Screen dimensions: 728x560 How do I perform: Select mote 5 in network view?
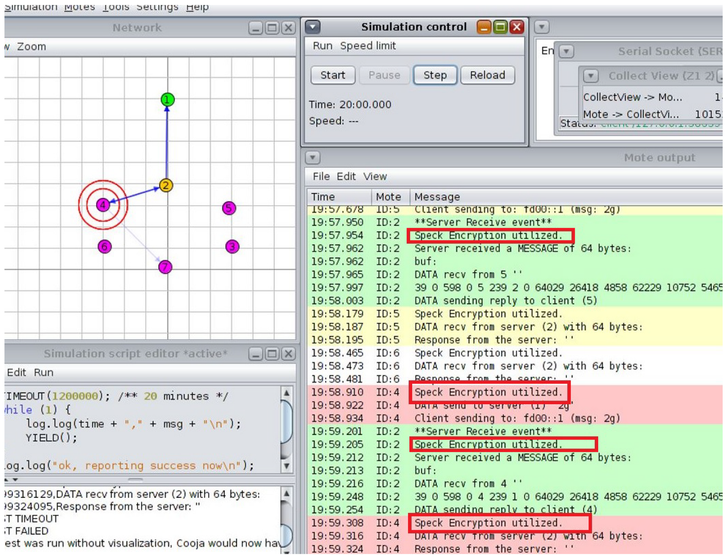click(x=229, y=208)
